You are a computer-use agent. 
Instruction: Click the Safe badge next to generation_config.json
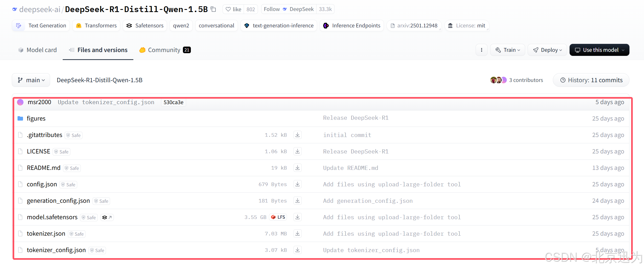pos(101,201)
